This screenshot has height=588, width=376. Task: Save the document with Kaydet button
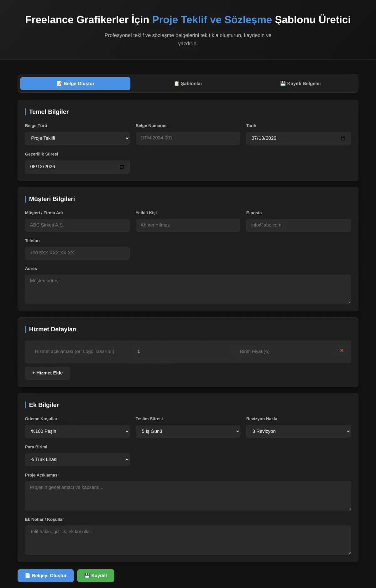96,575
